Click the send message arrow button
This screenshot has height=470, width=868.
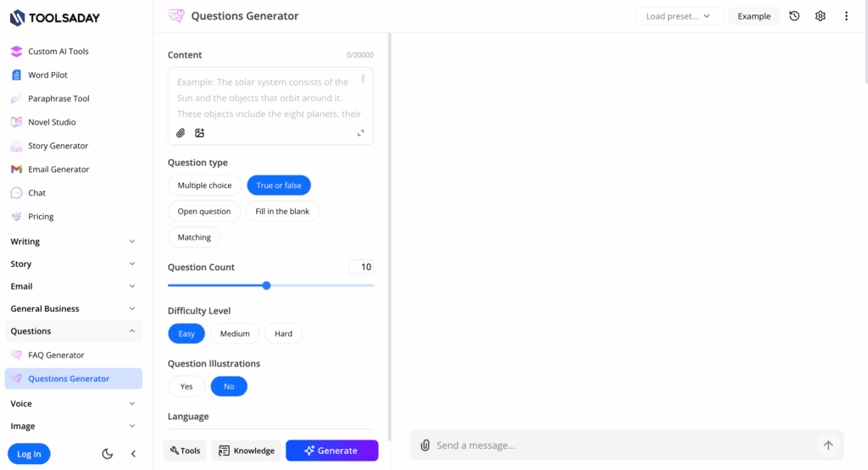coord(828,445)
